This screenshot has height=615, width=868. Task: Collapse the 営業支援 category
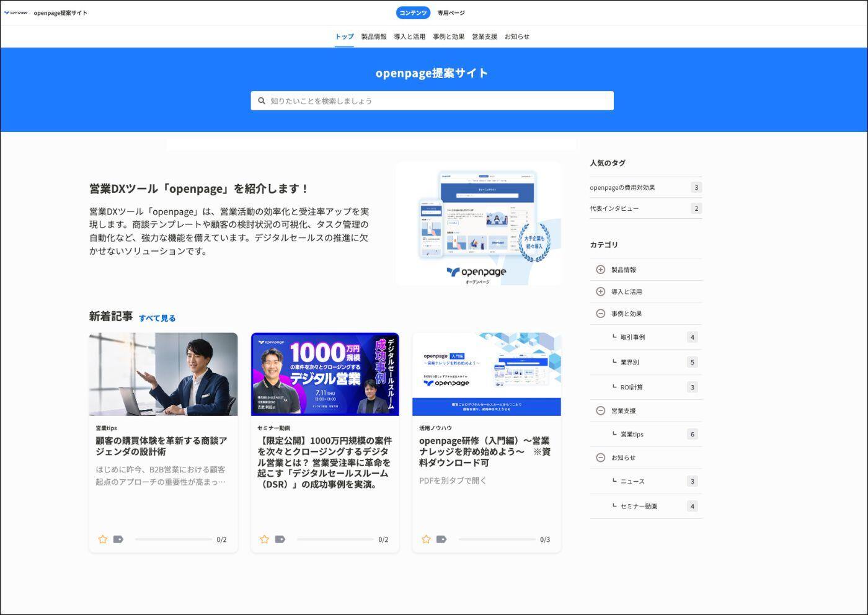600,410
